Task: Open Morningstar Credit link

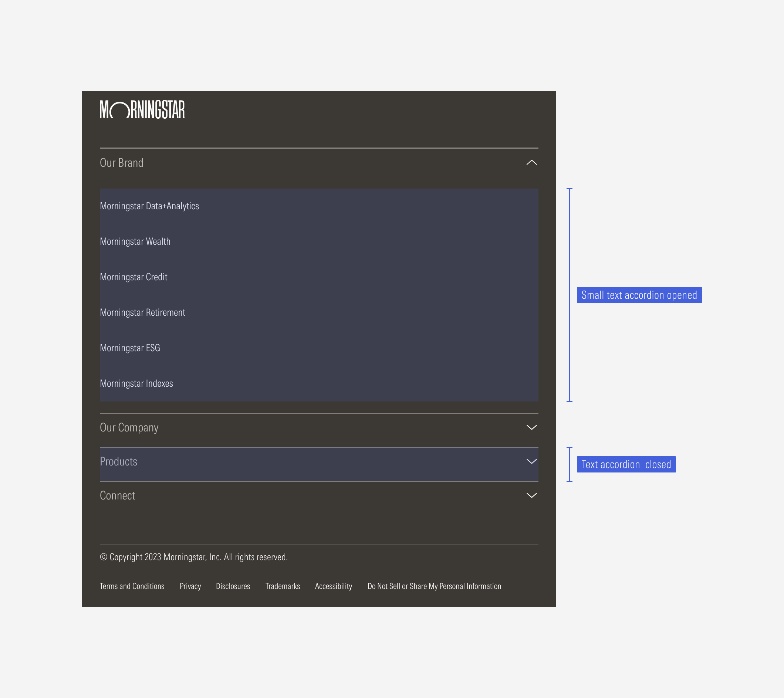Action: coord(134,277)
